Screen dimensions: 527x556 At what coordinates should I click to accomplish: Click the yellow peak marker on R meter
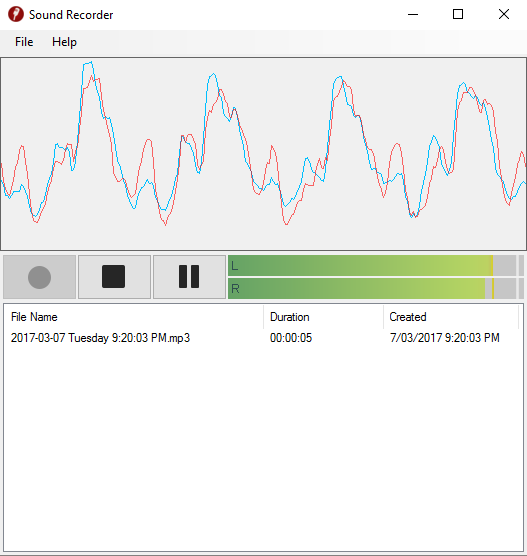point(493,289)
